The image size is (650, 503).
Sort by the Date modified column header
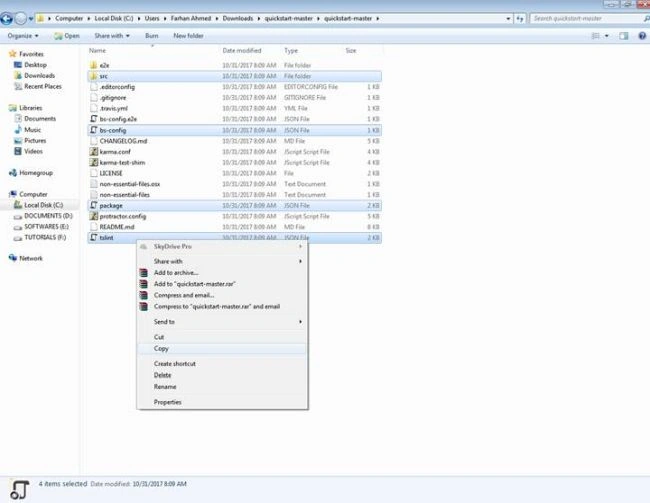click(242, 51)
